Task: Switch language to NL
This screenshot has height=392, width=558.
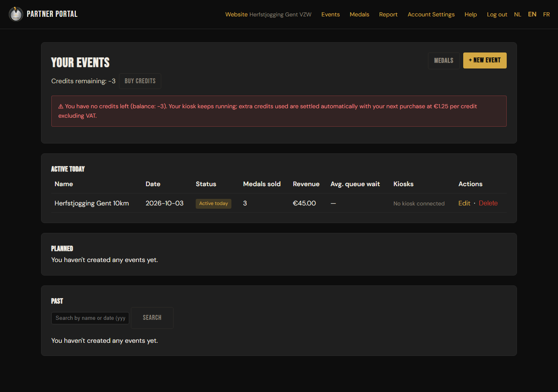Action: (517, 14)
